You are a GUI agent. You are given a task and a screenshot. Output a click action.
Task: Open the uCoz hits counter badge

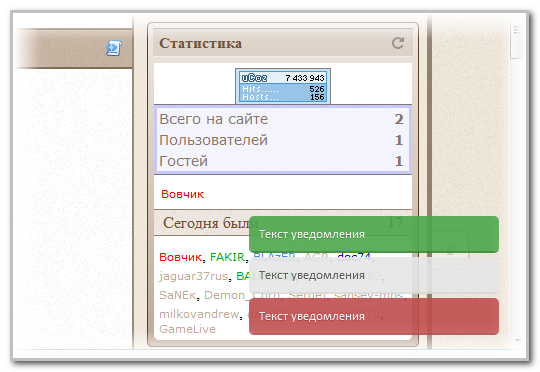click(283, 86)
